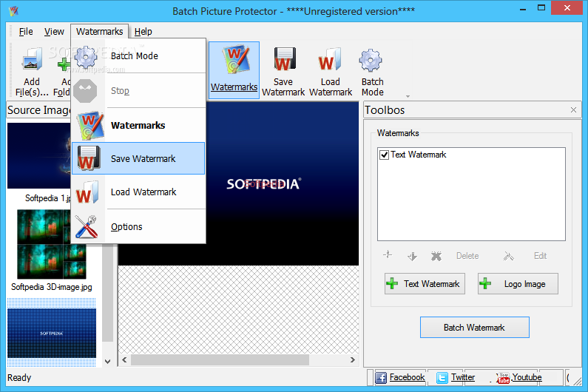Click the delete X icon in Toolbox

pos(436,256)
